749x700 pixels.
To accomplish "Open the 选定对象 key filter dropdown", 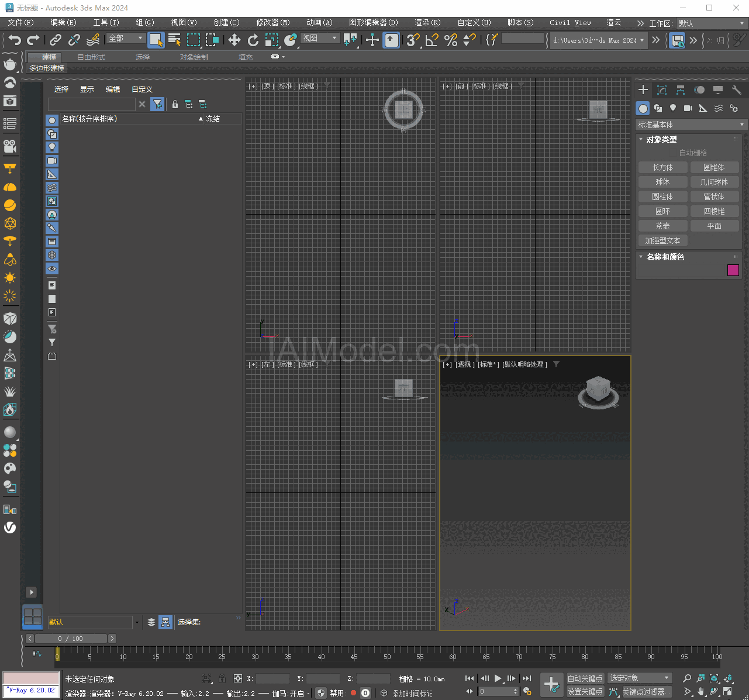I will (639, 678).
